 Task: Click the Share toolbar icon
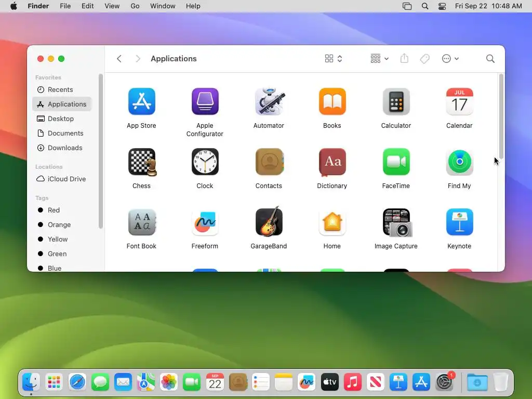pyautogui.click(x=404, y=58)
